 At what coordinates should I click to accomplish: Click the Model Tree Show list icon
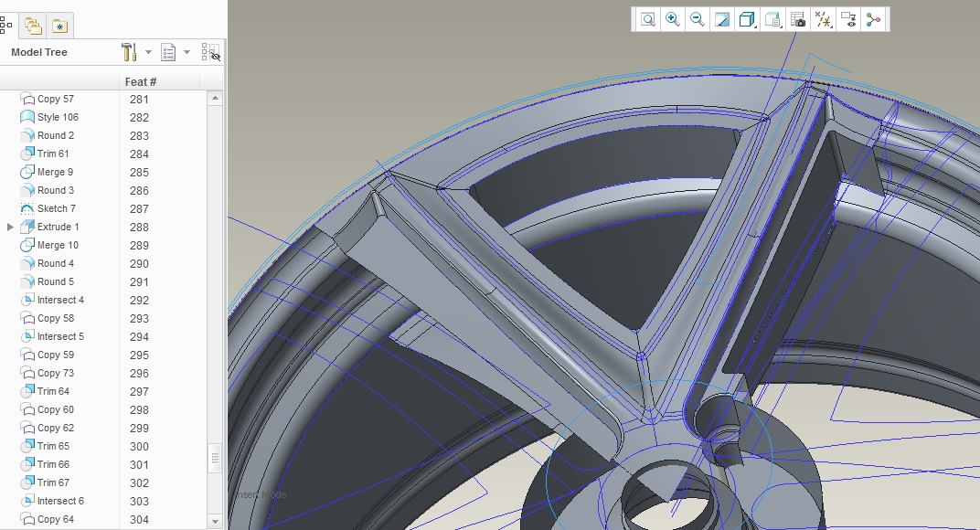tap(168, 52)
